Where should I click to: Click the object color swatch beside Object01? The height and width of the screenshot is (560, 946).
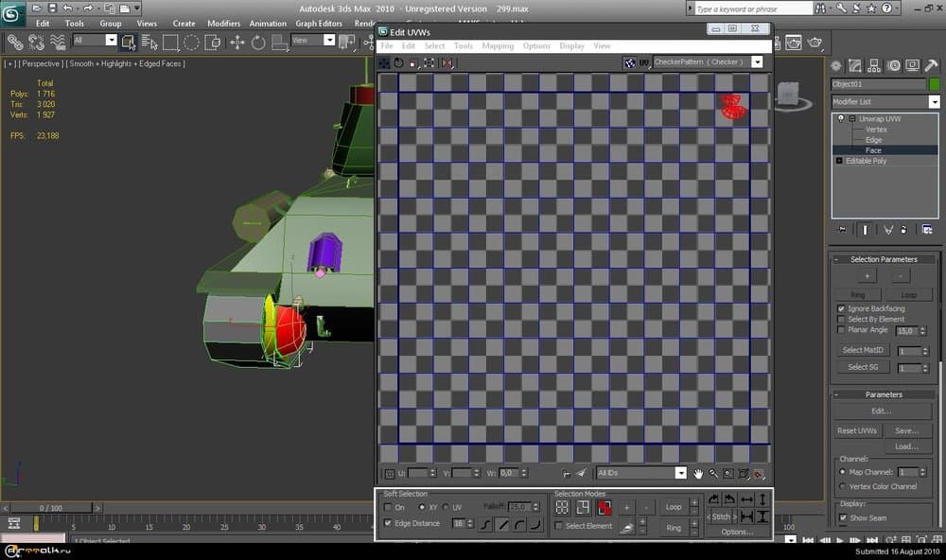[x=933, y=84]
